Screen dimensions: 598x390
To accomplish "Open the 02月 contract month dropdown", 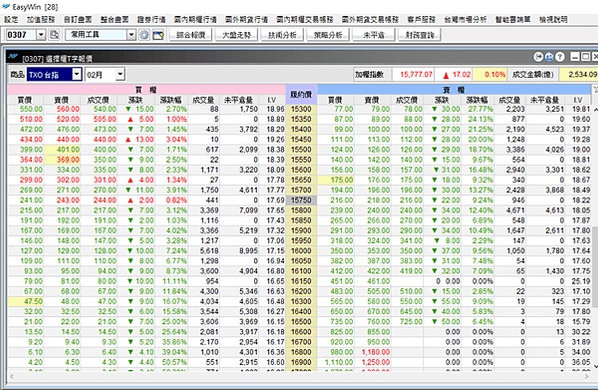I will pyautogui.click(x=120, y=74).
